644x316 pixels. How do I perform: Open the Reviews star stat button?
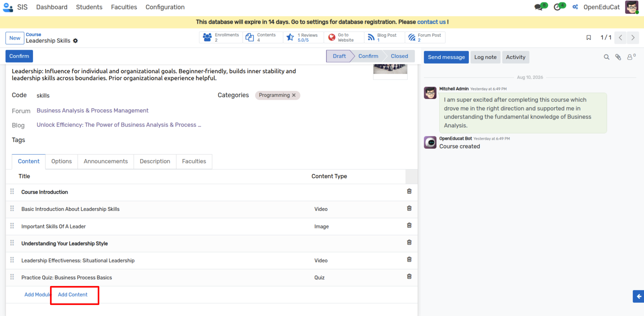(x=303, y=37)
